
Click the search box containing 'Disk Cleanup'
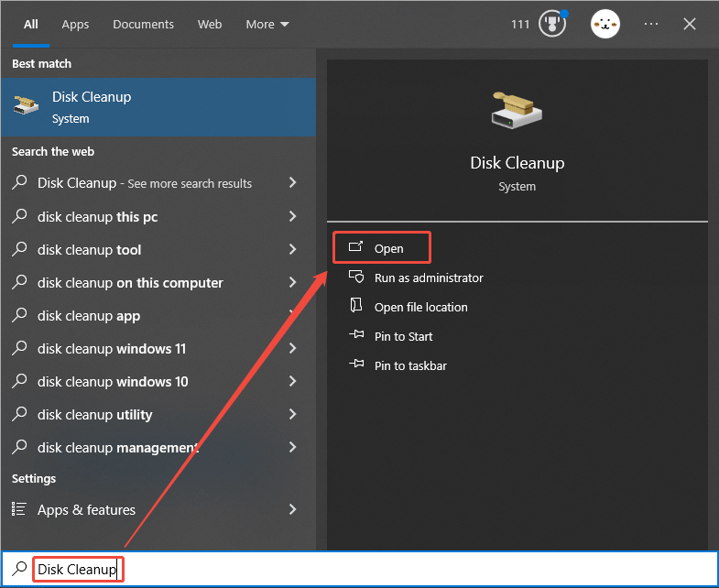click(359, 569)
